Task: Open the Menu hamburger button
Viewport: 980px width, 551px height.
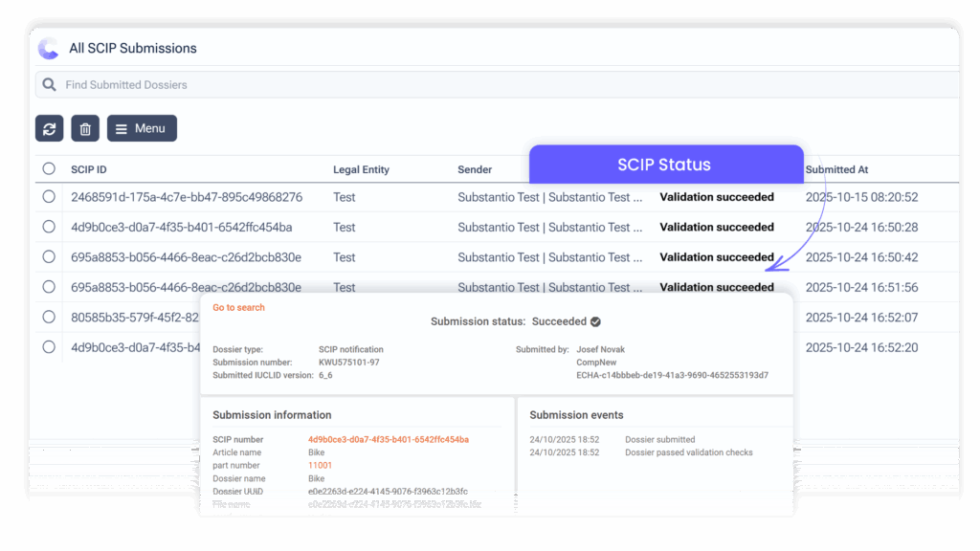Action: pos(142,128)
